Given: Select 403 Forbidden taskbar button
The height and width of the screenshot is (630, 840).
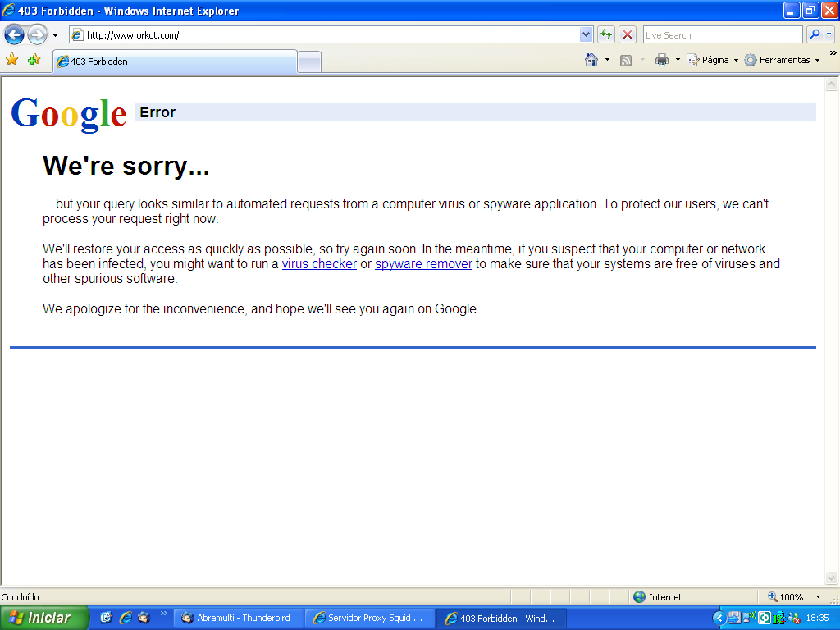Looking at the screenshot, I should click(x=501, y=618).
